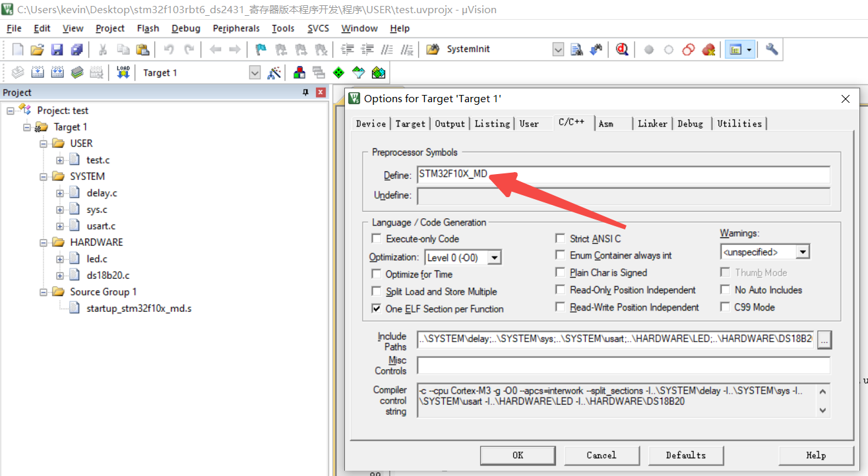Collapse the USER folder in project tree
Screen dimensions: 868x476
[x=44, y=144]
